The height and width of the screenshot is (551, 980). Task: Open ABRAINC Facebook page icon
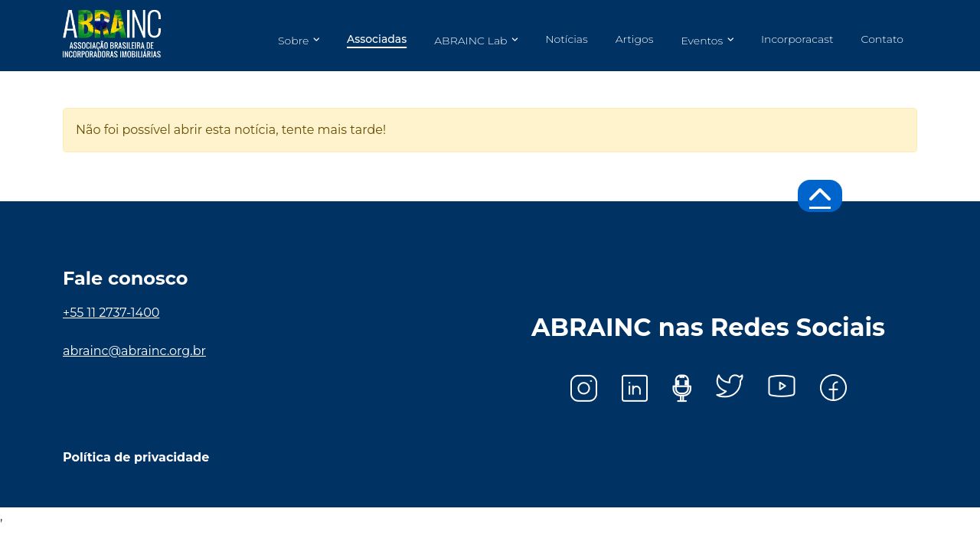point(833,388)
